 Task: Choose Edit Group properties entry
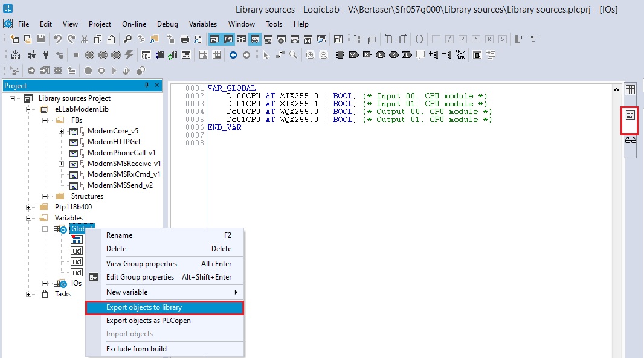165,277
